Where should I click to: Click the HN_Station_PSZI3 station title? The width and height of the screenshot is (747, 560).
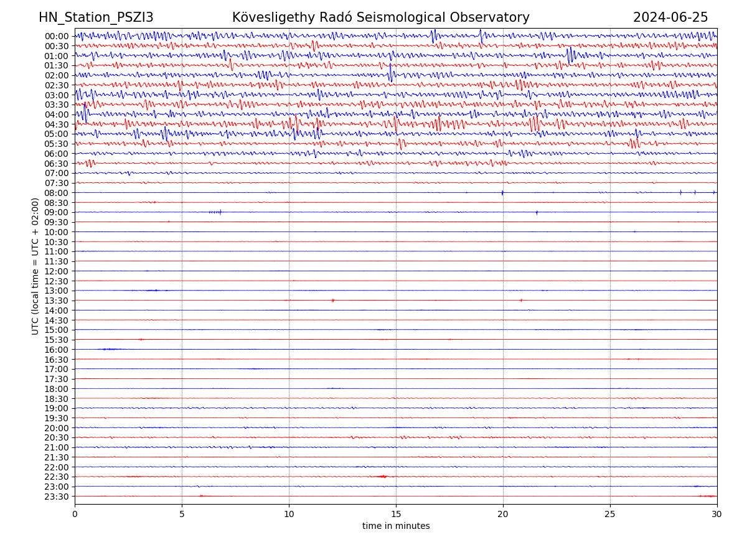(96, 17)
